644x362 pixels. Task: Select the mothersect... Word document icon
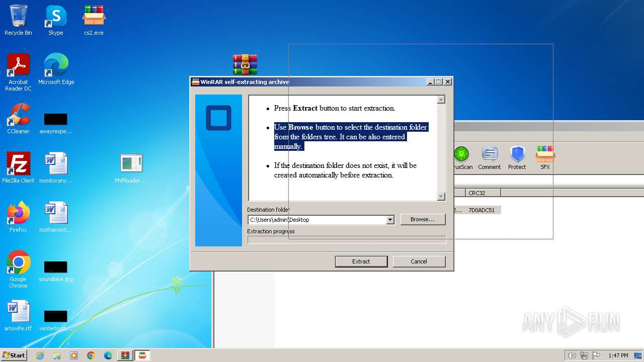click(x=55, y=217)
